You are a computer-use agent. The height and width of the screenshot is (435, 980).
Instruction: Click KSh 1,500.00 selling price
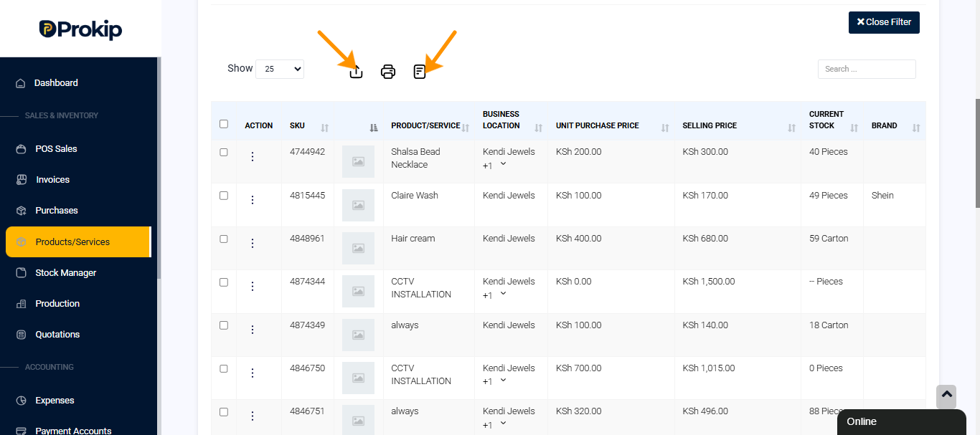click(x=709, y=282)
